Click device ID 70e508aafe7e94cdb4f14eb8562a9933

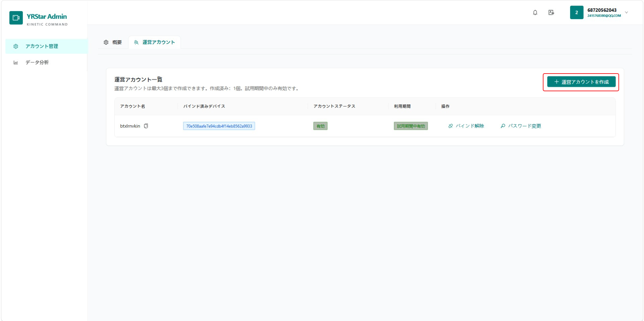(219, 126)
